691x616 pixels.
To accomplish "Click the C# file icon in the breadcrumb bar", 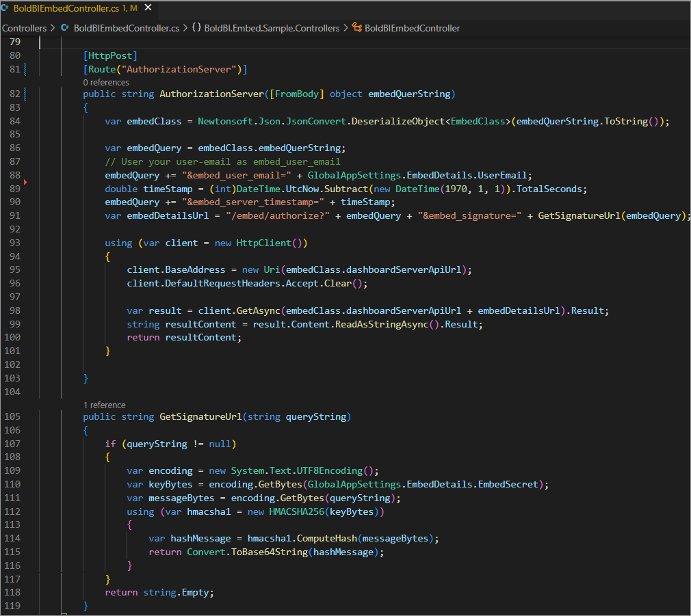I will coord(64,28).
